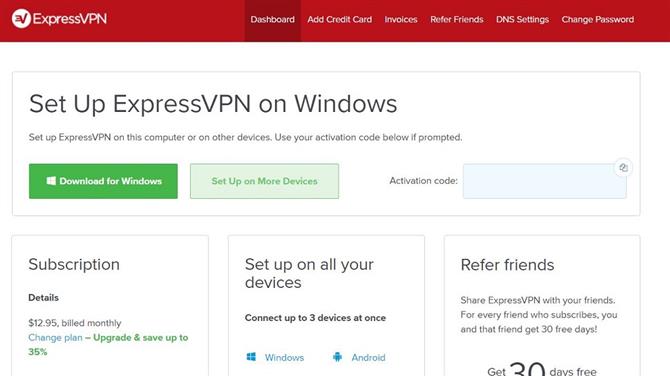Open Refer Friends in the top menu
This screenshot has width=670, height=376.
[x=457, y=20]
